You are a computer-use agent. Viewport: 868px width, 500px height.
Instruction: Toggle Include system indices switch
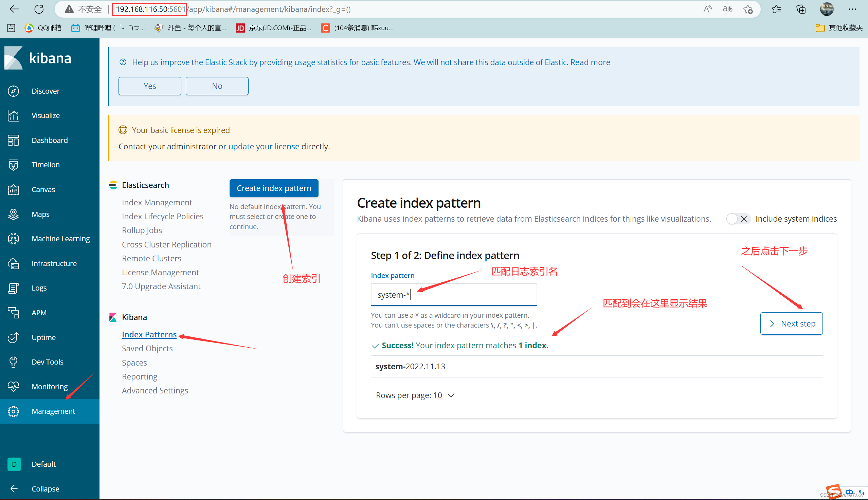point(738,219)
